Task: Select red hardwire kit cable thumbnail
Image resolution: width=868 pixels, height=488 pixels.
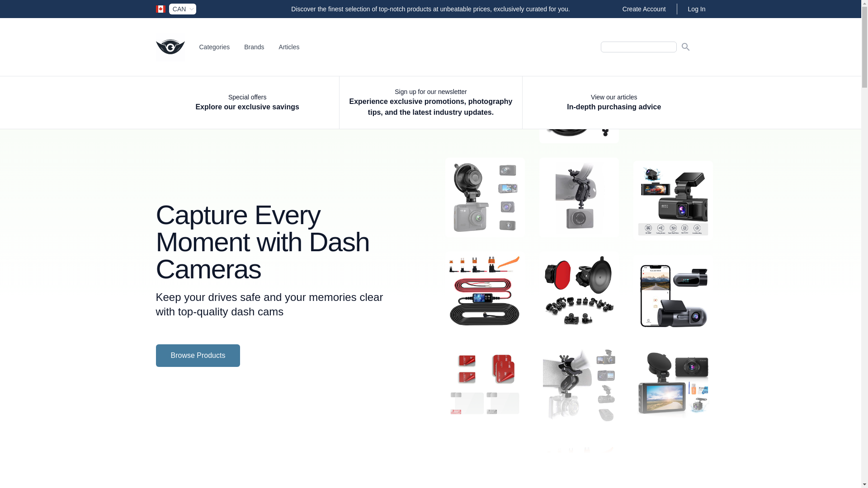Action: coord(485,291)
